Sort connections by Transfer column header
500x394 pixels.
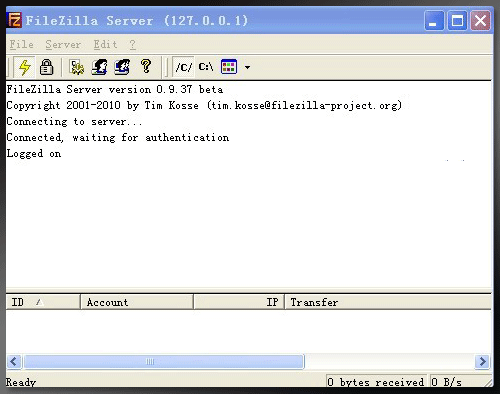coord(388,302)
